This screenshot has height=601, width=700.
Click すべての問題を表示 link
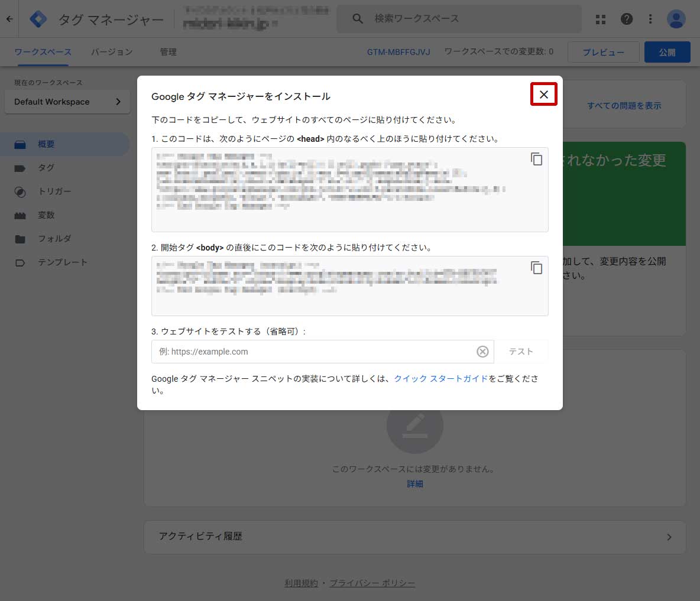click(624, 106)
